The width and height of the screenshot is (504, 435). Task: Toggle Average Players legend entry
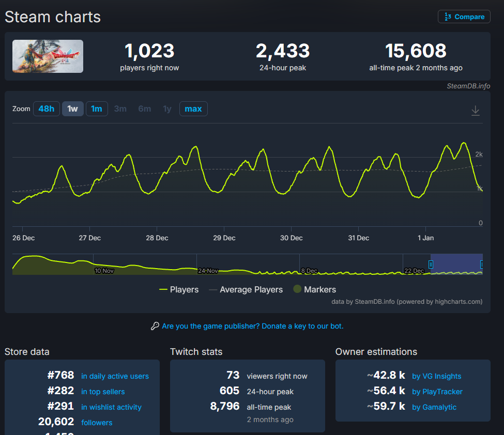tap(246, 289)
